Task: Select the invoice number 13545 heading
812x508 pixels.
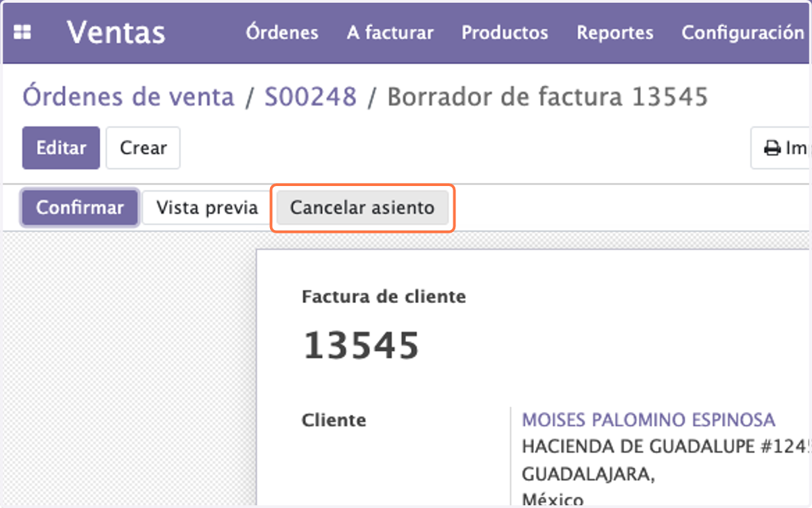Action: 361,345
